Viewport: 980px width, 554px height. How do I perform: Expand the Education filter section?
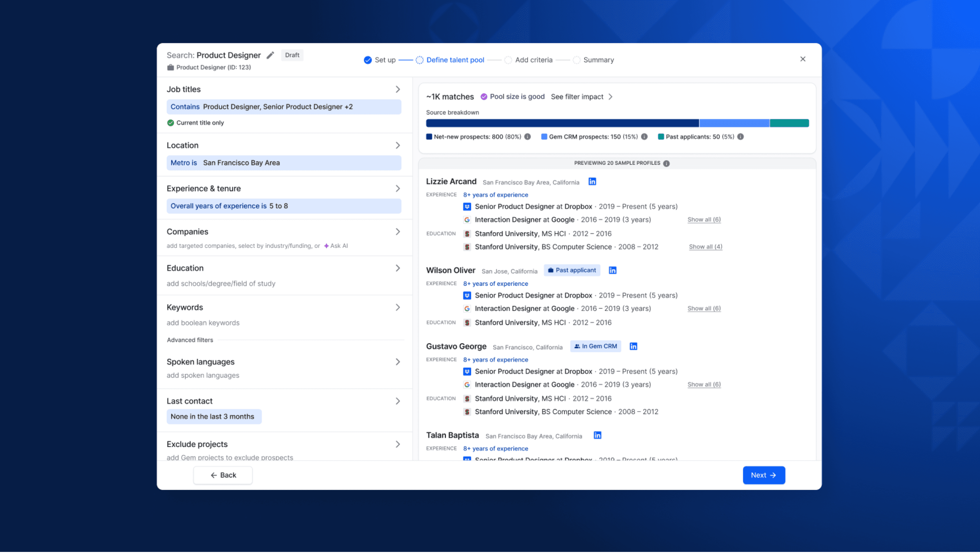[x=398, y=268]
